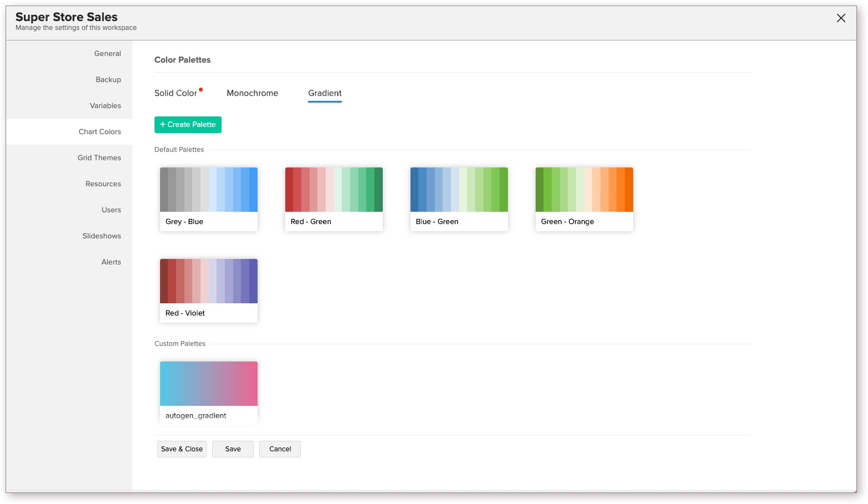
Task: Open the Monochrome palettes tab
Action: coord(252,93)
